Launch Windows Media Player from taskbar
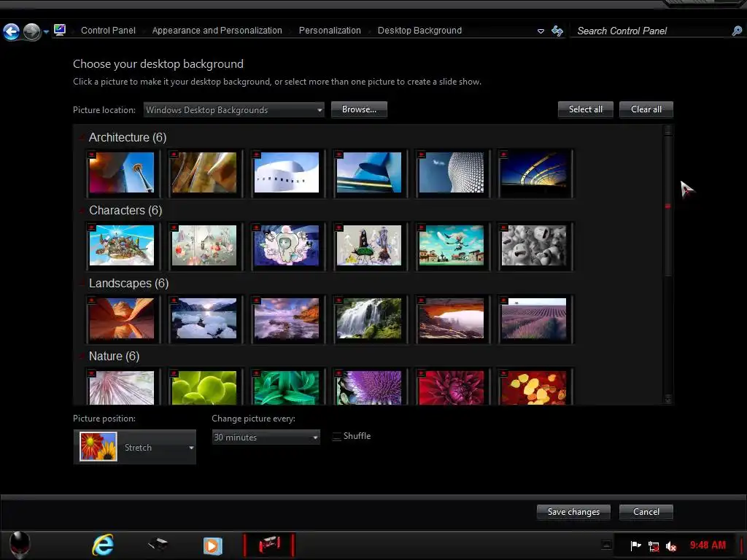The width and height of the screenshot is (747, 560). (x=212, y=545)
